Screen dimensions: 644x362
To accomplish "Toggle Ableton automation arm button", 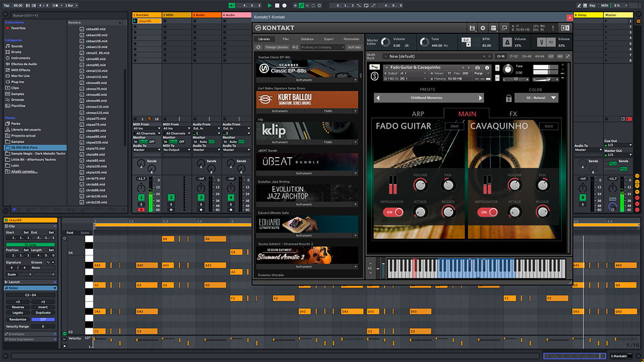I will point(302,5).
